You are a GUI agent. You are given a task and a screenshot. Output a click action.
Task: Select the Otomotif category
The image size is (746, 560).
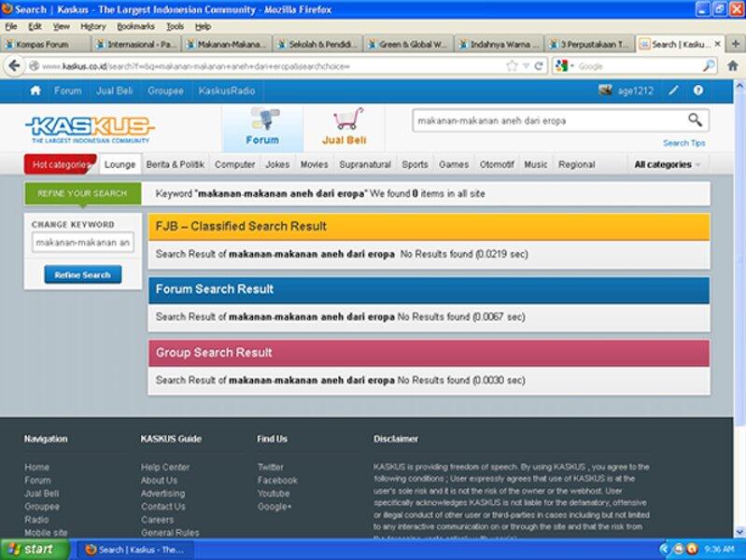click(x=497, y=164)
